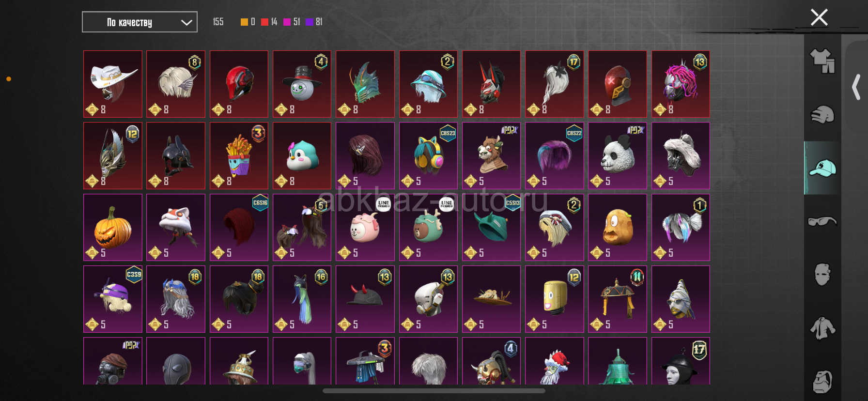Switch to the cap headwear tab

(x=822, y=168)
